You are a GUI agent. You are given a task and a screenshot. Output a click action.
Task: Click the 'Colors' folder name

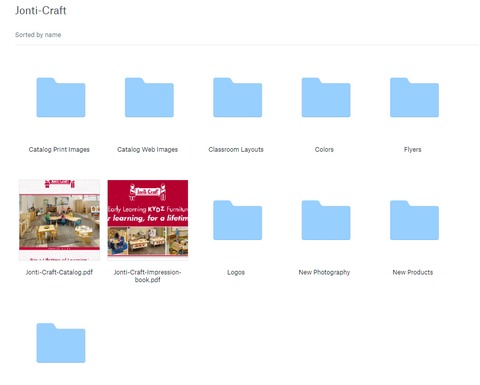324,149
